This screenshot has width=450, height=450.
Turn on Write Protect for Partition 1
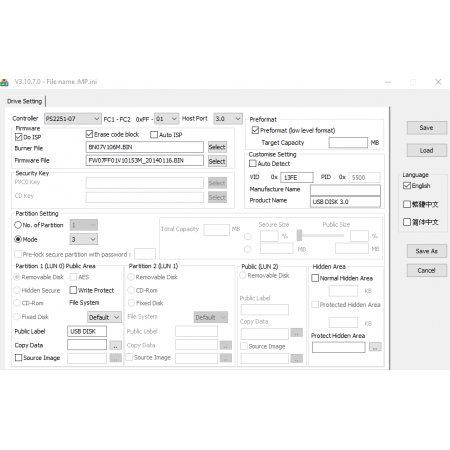[x=73, y=290]
